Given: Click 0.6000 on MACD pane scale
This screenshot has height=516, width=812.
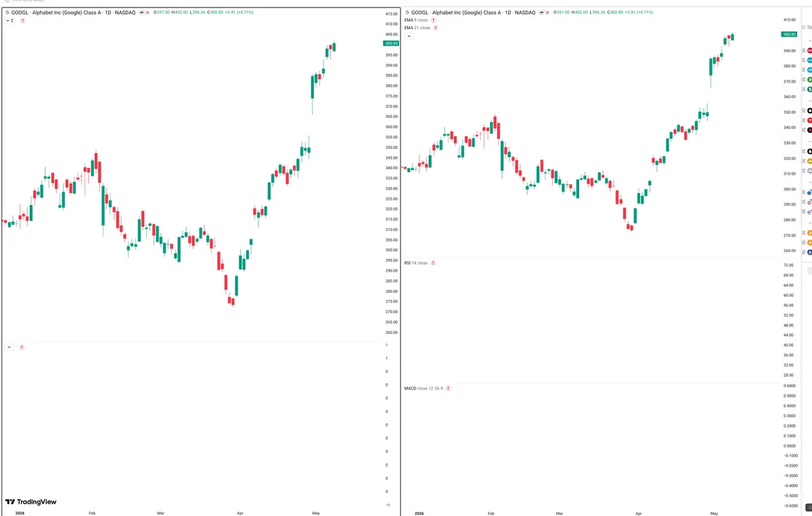Looking at the screenshot, I should (x=789, y=385).
